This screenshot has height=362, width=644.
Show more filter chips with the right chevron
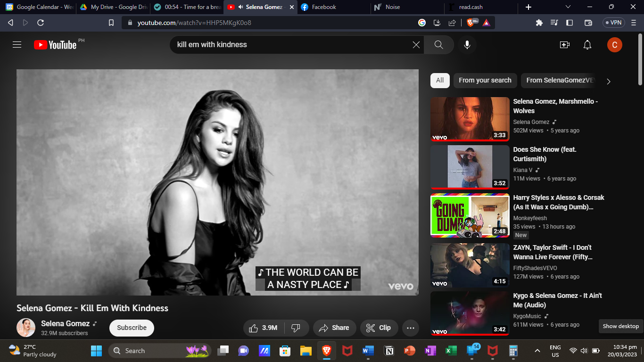click(609, 81)
